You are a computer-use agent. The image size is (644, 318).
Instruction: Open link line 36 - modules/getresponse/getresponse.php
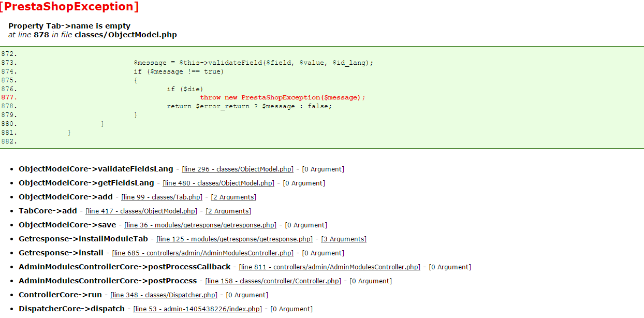point(201,225)
